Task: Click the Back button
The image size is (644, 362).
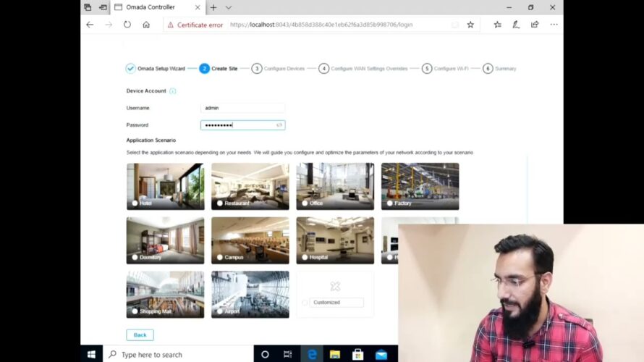Action: click(x=140, y=335)
